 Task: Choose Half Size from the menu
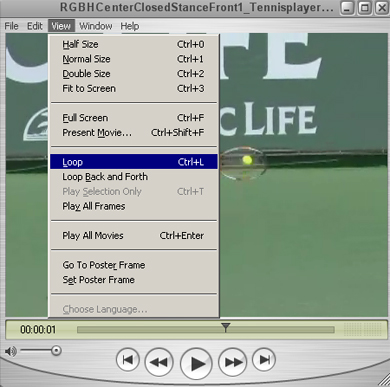point(134,44)
